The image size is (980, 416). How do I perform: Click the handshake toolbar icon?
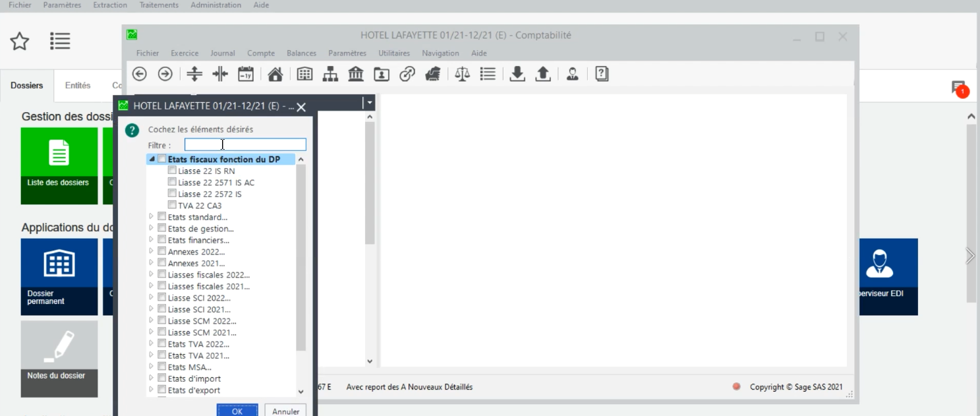(x=433, y=74)
